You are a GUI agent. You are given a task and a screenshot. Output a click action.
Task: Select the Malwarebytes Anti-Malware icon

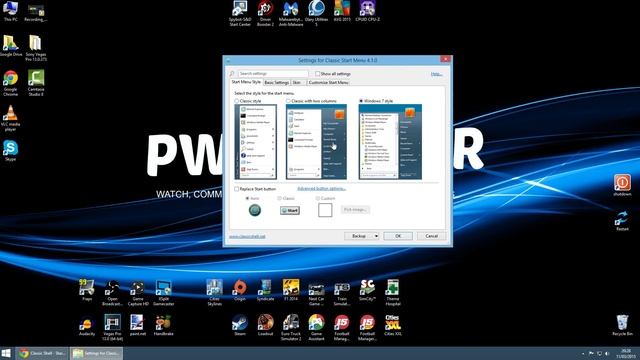[291, 13]
